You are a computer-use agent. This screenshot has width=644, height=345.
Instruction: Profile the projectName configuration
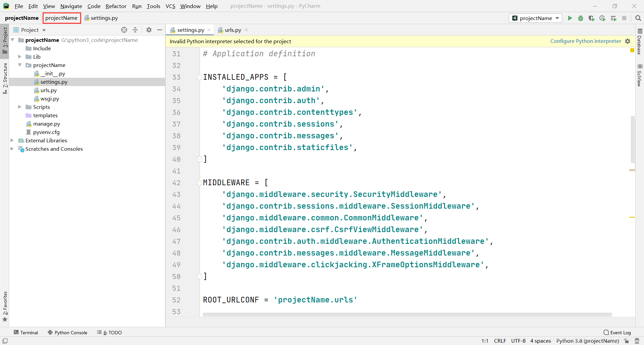pyautogui.click(x=602, y=18)
